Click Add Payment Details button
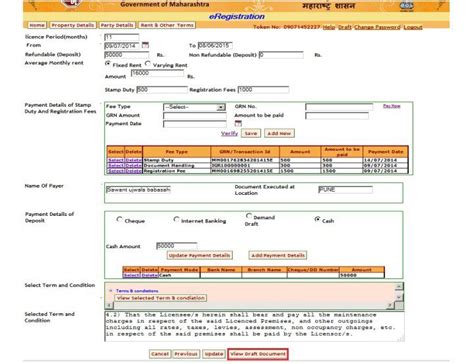The height and width of the screenshot is (364, 474). pyautogui.click(x=278, y=255)
